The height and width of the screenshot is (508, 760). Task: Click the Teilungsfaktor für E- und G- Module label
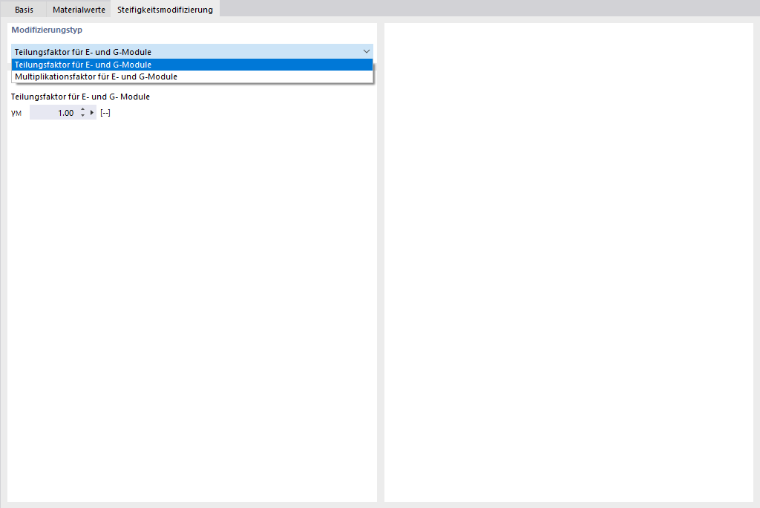click(80, 97)
